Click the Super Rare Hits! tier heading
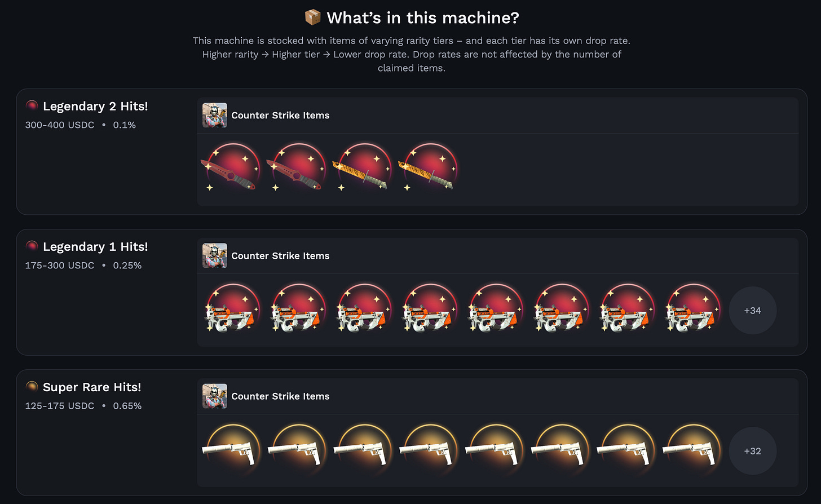Screen dimensions: 821x504 (x=92, y=387)
